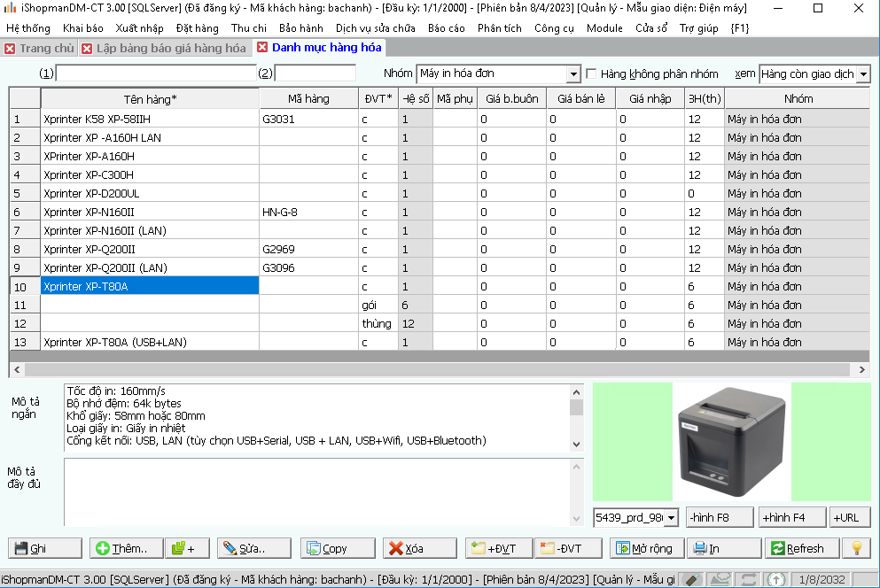Save with the Ghi button
The image size is (880, 588).
tap(45, 548)
